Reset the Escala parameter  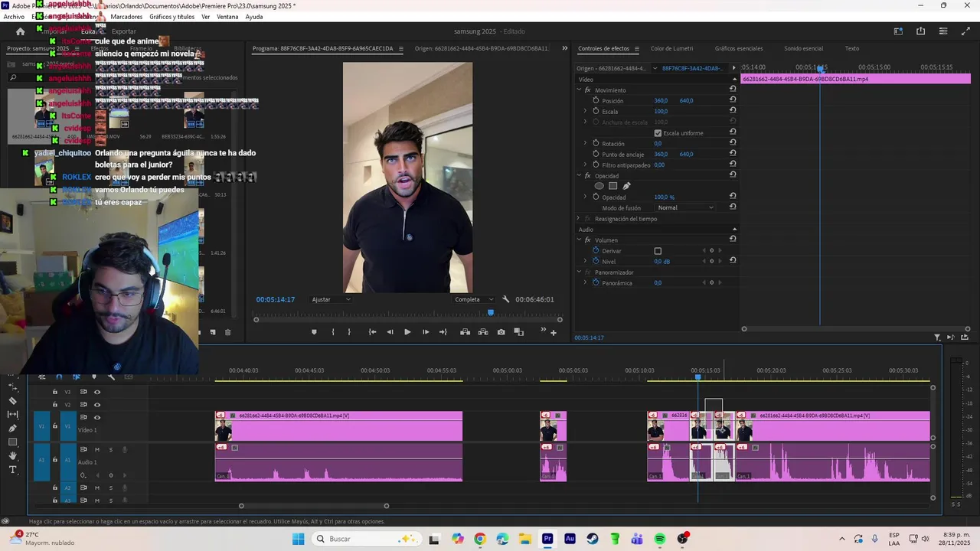click(x=733, y=112)
